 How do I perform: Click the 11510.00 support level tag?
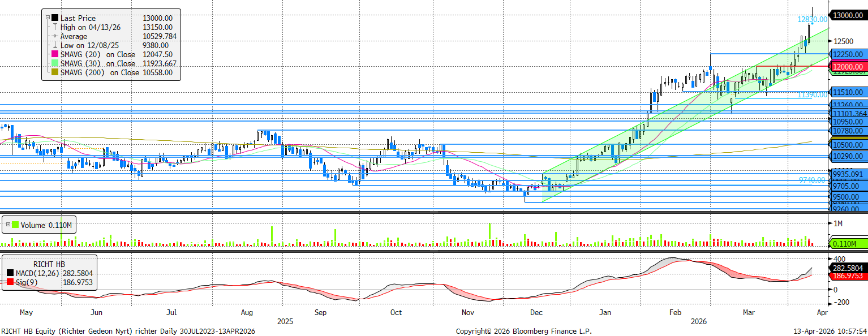tap(848, 92)
